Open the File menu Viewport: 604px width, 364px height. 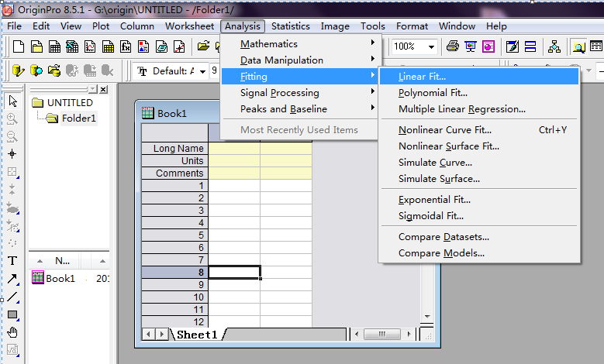14,26
